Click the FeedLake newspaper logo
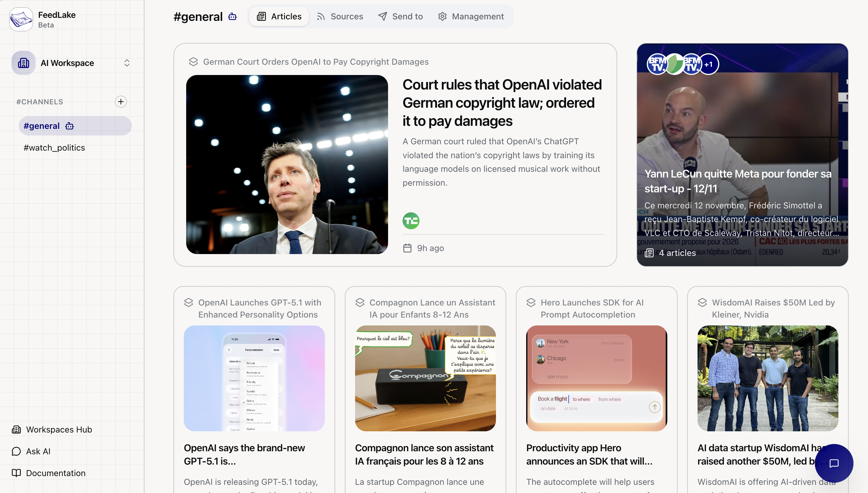 [x=21, y=19]
